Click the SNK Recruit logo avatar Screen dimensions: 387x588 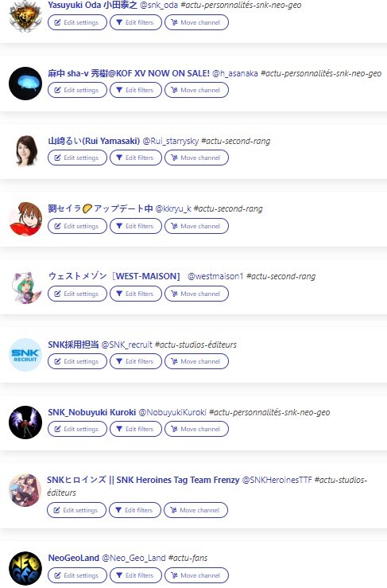(x=25, y=355)
